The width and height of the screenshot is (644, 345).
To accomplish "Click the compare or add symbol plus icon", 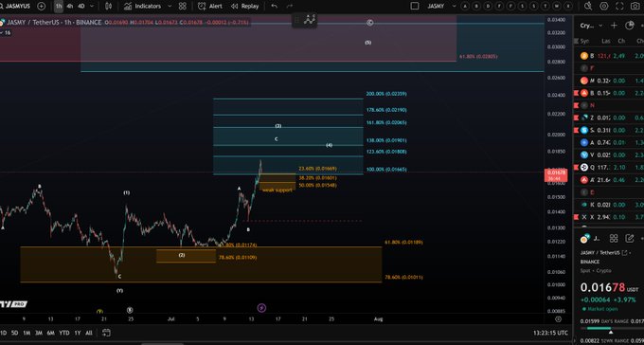I will pyautogui.click(x=41, y=7).
